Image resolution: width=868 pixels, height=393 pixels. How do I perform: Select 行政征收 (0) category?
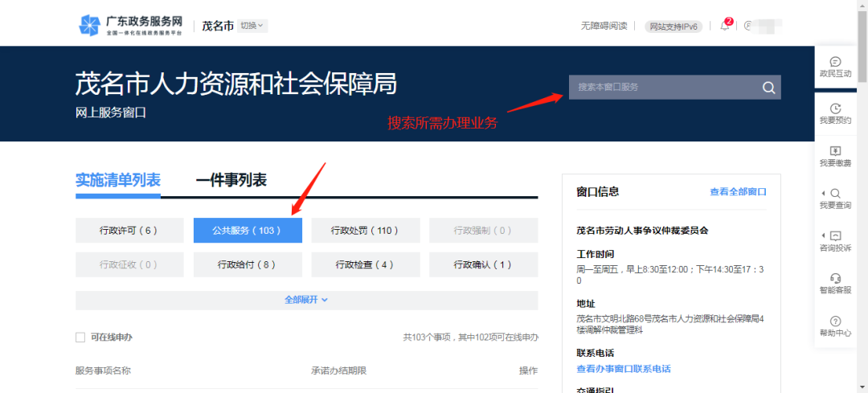tap(129, 264)
